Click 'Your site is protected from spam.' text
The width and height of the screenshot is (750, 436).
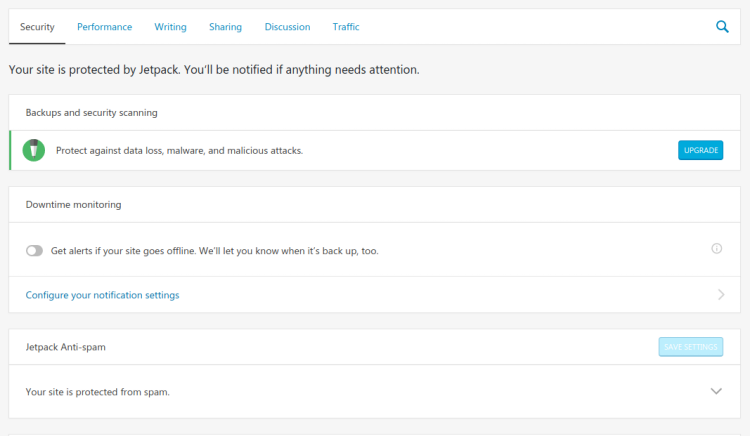[98, 392]
